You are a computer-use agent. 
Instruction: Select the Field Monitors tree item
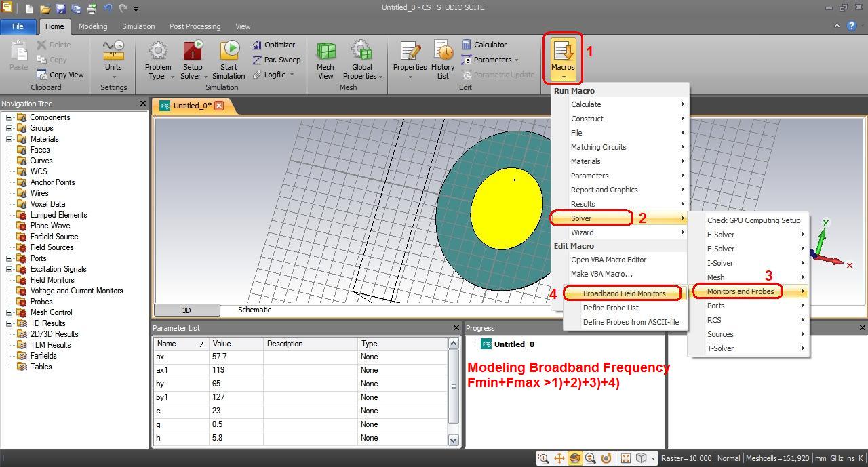pos(52,280)
